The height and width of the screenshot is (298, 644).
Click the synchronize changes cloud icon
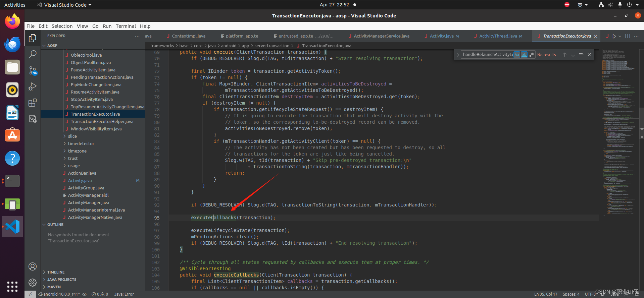pyautogui.click(x=85, y=294)
